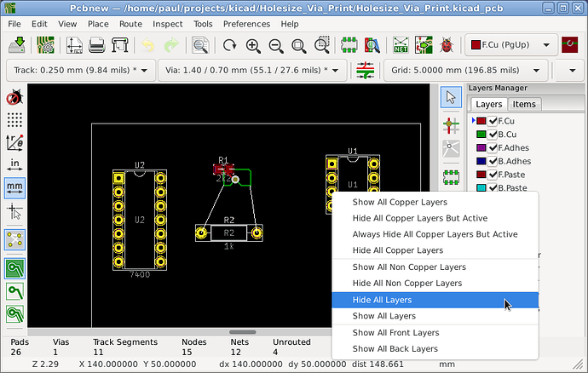The height and width of the screenshot is (373, 588).
Task: Choose Hide All Non Copper Layers
Action: [x=435, y=284]
